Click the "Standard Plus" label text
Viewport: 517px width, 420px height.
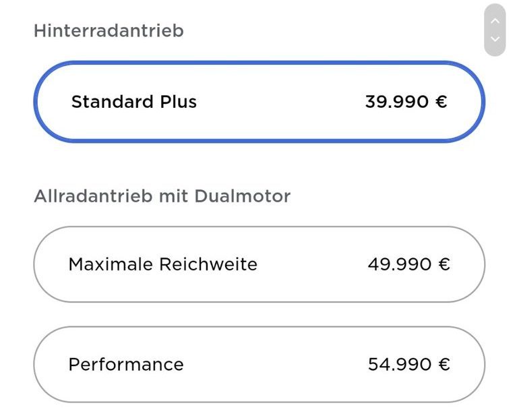click(134, 102)
